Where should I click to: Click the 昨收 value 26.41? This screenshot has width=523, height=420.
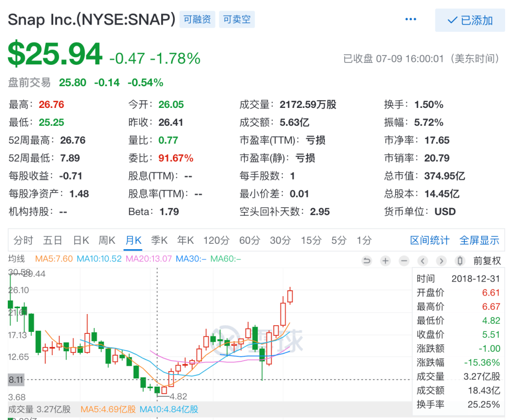click(171, 122)
